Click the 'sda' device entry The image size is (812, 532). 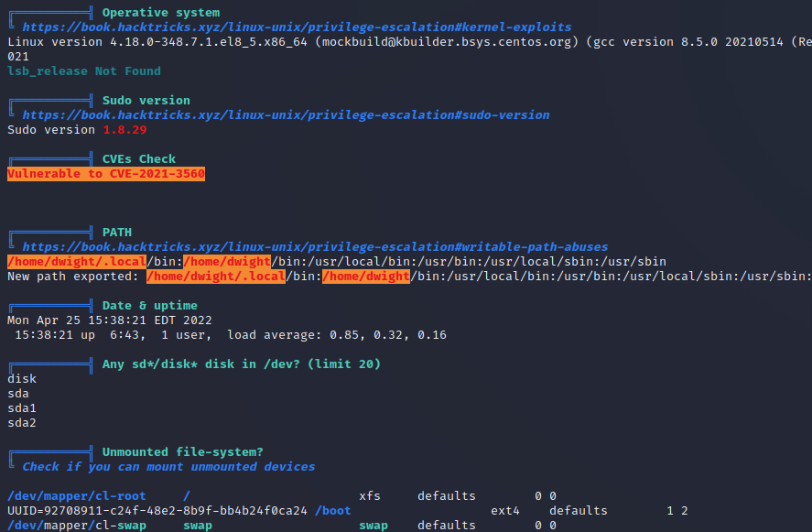pyautogui.click(x=18, y=394)
